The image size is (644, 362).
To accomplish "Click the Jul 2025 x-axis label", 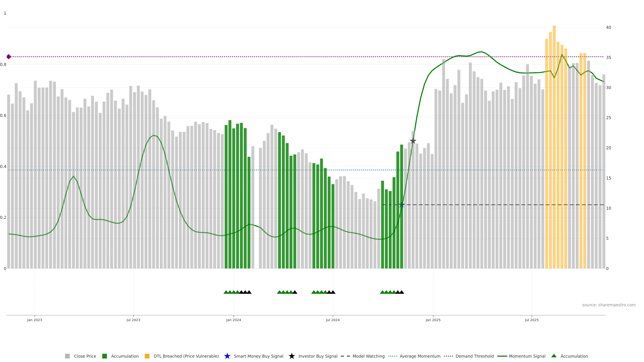I will [x=531, y=320].
